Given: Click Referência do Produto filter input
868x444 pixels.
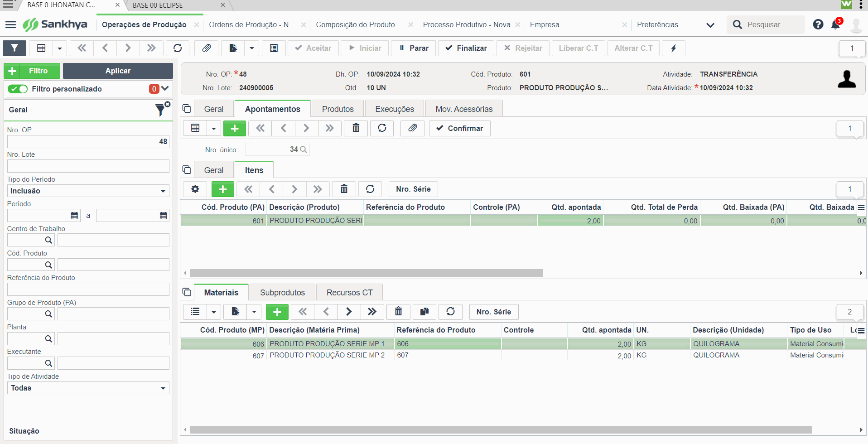Looking at the screenshot, I should pyautogui.click(x=88, y=290).
